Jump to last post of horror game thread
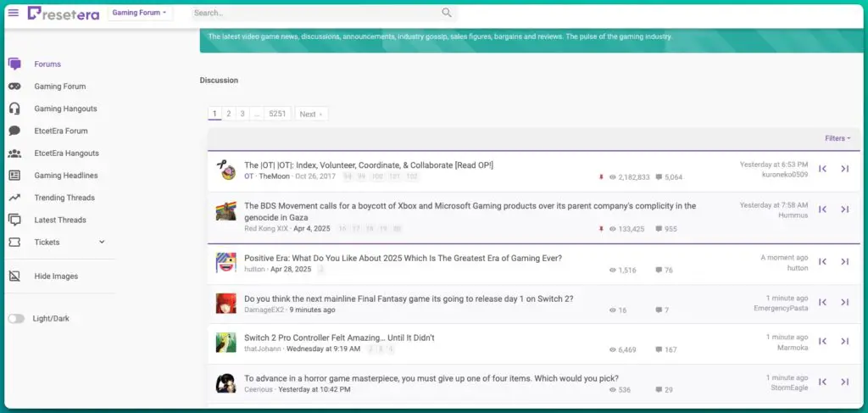 coord(845,382)
